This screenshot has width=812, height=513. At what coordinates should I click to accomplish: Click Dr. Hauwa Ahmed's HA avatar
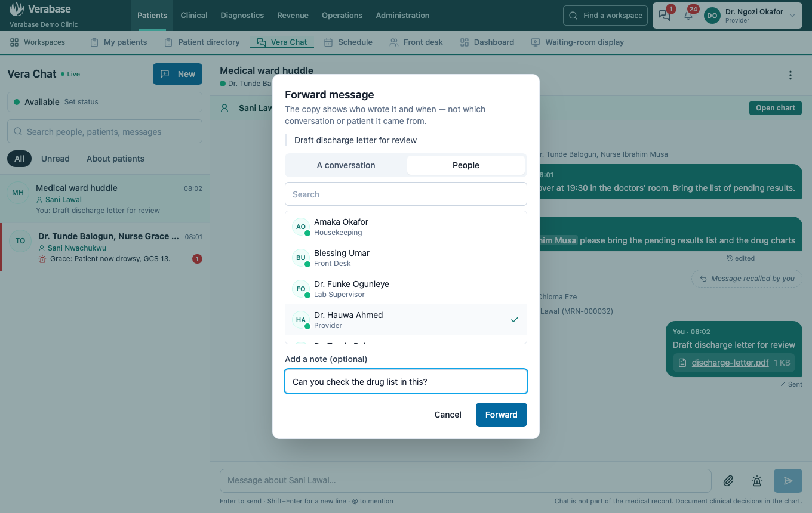301,320
